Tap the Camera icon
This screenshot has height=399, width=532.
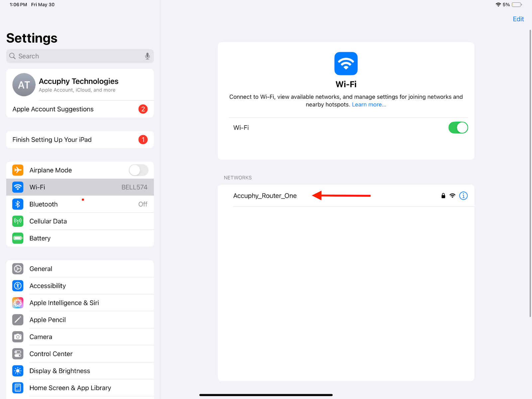pyautogui.click(x=18, y=337)
